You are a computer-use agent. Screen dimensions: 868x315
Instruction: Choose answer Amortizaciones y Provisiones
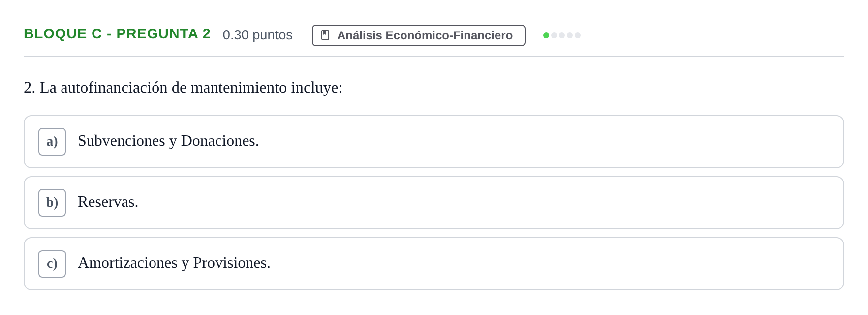[174, 263]
